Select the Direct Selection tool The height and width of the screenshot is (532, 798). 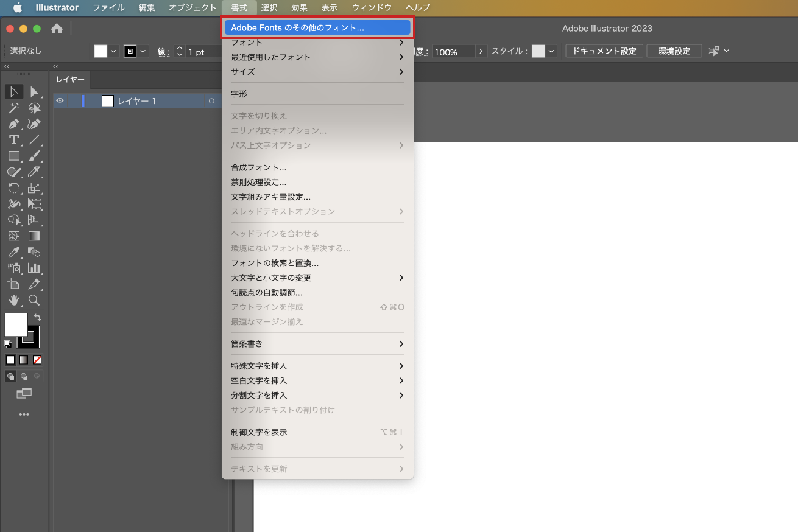(x=35, y=92)
